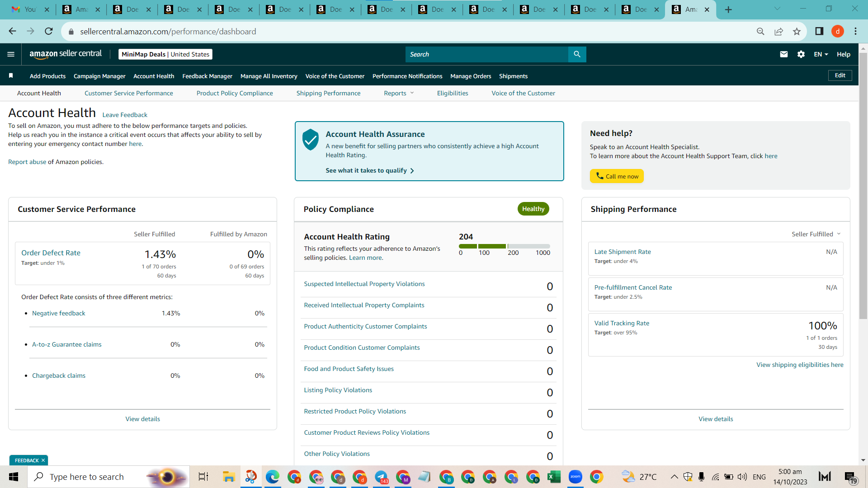Open Excel from the taskbar

tap(554, 477)
